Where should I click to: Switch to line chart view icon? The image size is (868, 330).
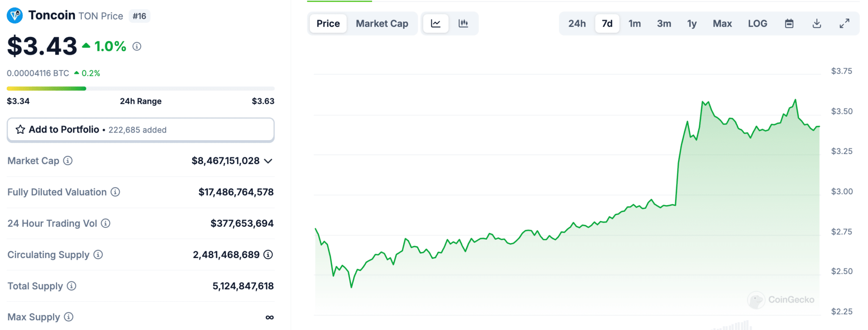click(435, 24)
